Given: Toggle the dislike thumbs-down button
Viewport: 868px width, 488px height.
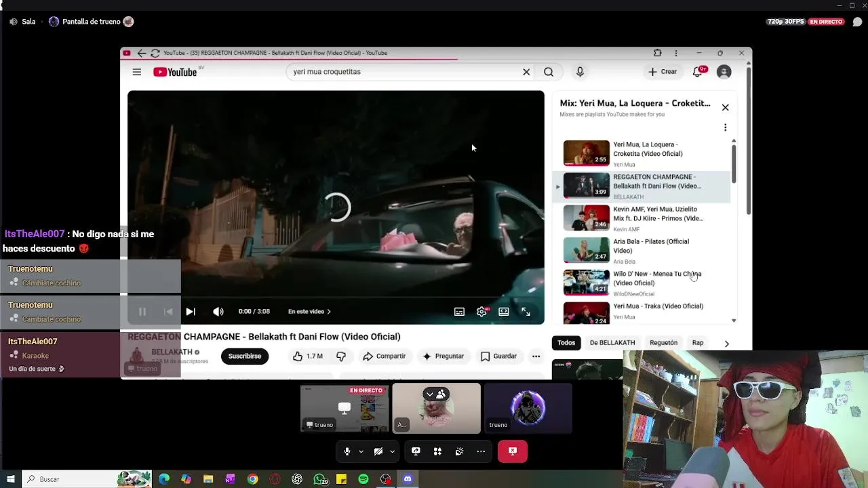Looking at the screenshot, I should coord(341,357).
